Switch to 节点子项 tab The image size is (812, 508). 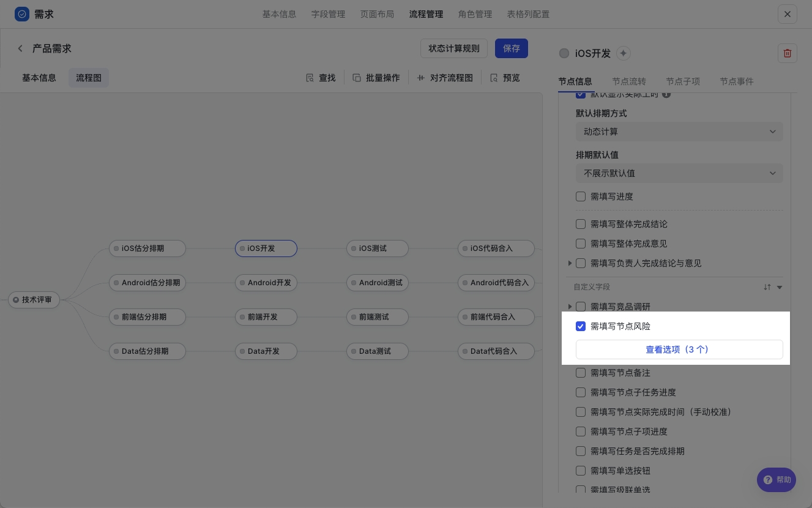coord(683,81)
